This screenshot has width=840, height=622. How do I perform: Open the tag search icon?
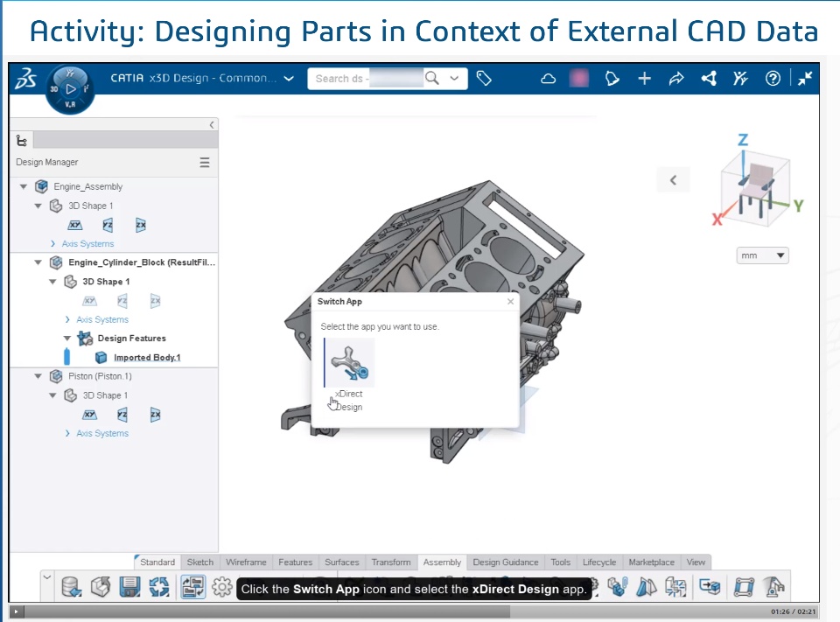pos(484,78)
